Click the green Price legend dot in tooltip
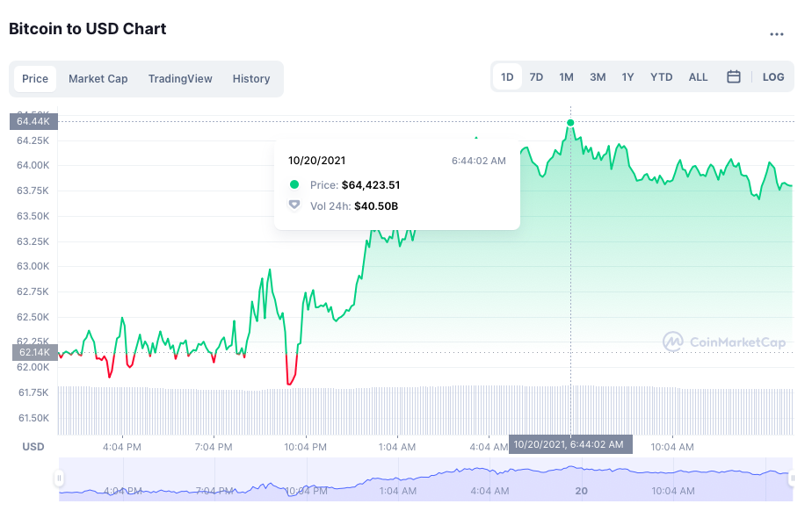 click(294, 184)
